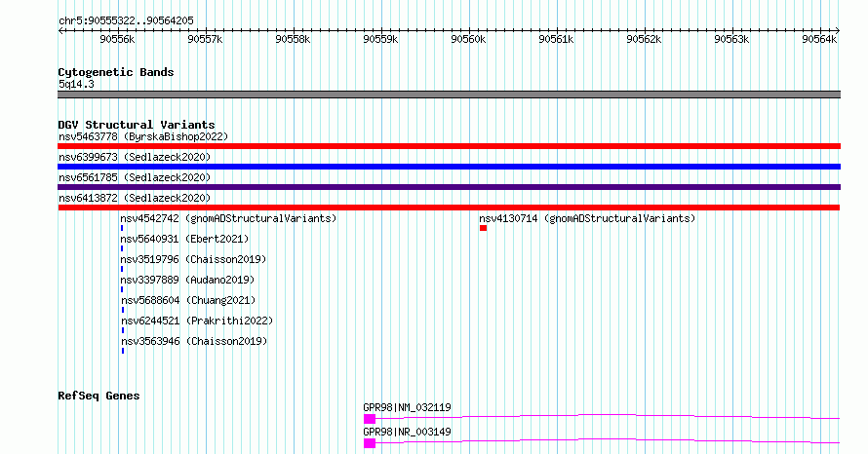Click the ruler's left end arrow
This screenshot has width=868, height=454.
[60, 31]
